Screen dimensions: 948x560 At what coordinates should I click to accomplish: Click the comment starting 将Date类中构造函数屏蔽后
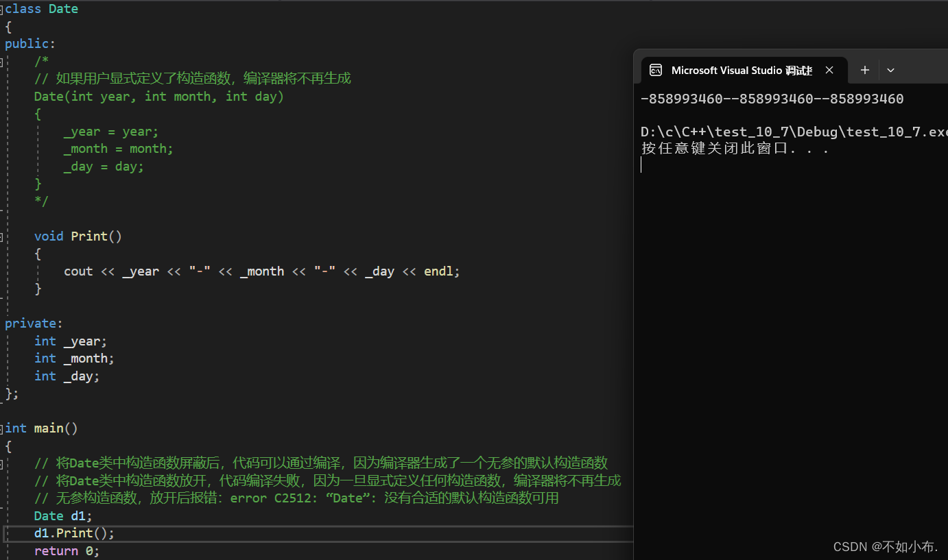point(321,463)
